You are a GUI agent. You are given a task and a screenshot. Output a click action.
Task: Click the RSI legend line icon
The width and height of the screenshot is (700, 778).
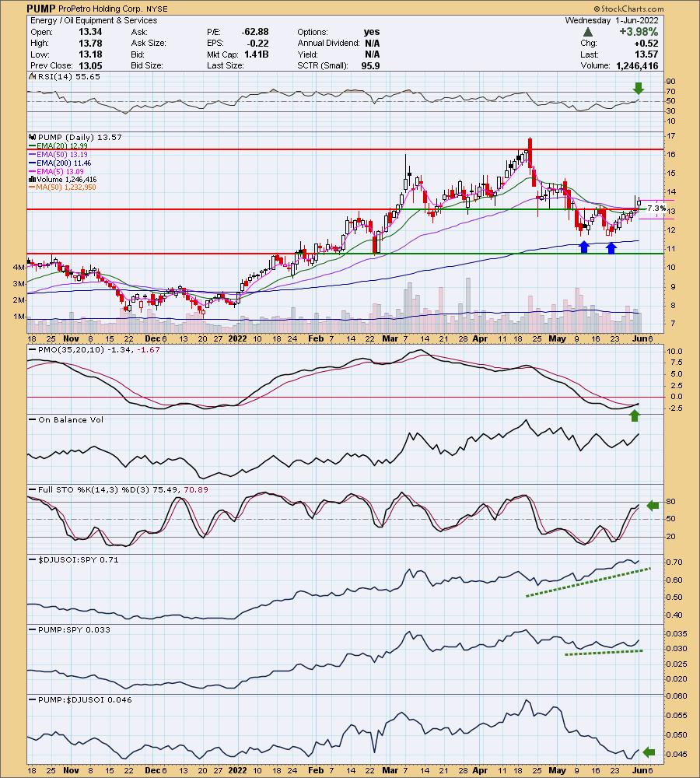33,77
